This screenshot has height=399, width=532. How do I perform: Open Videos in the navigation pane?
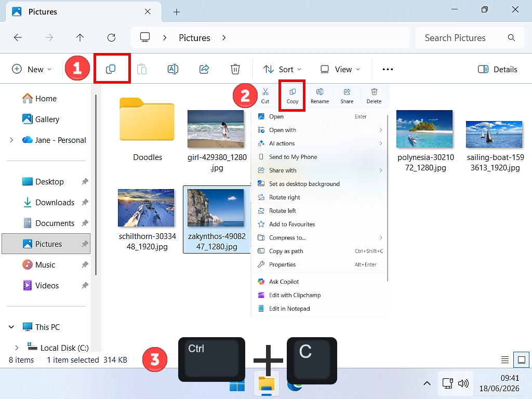[x=46, y=285]
